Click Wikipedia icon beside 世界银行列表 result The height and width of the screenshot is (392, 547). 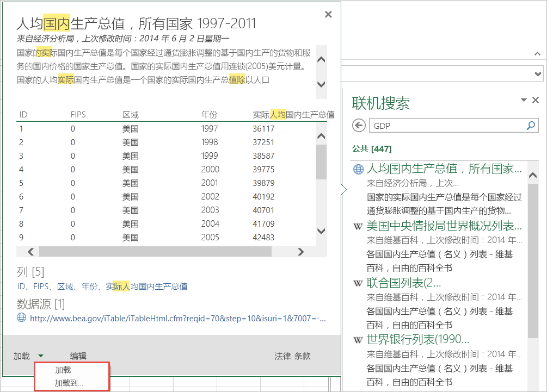[x=358, y=340]
